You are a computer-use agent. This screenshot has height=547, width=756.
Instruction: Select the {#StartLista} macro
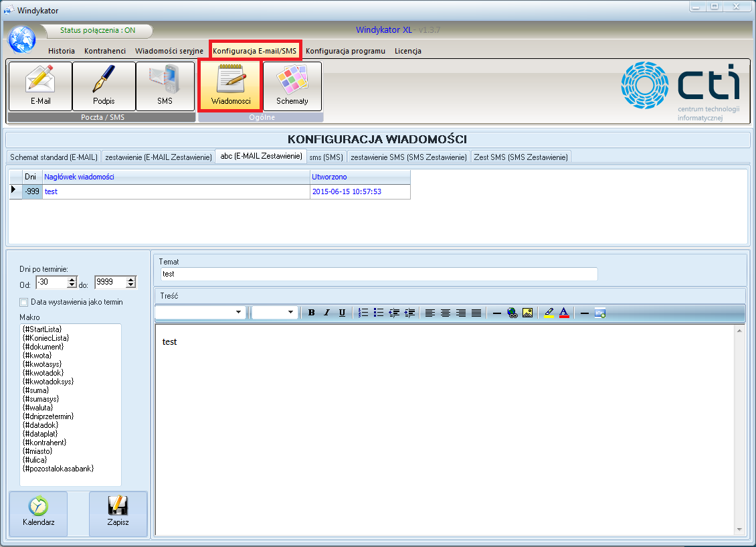pyautogui.click(x=42, y=329)
